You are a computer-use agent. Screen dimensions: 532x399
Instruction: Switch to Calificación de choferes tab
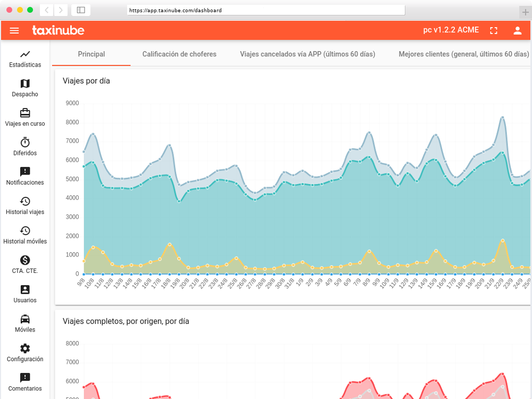179,54
